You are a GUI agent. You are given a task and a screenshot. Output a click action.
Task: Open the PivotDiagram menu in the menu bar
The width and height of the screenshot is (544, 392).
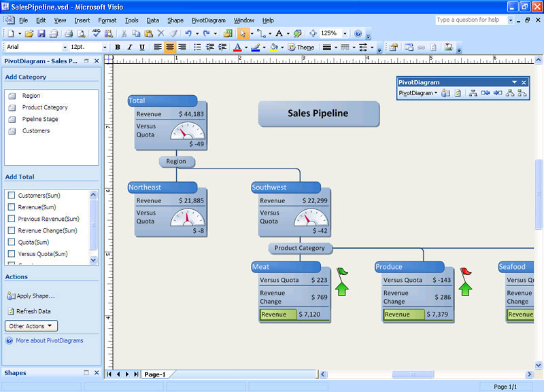tap(209, 20)
